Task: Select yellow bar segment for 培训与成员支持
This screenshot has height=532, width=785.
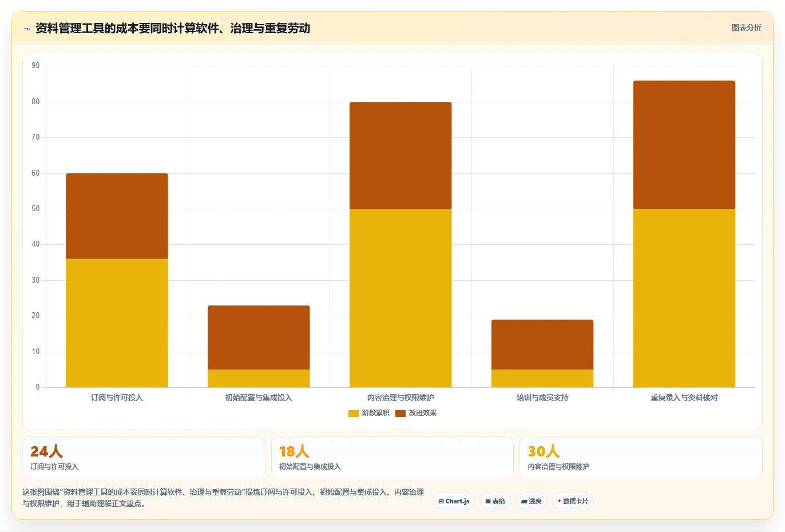Action: (542, 378)
